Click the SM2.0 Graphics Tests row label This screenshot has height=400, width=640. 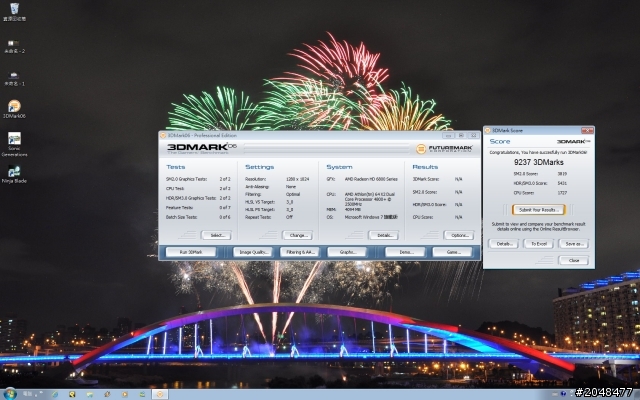[186, 179]
